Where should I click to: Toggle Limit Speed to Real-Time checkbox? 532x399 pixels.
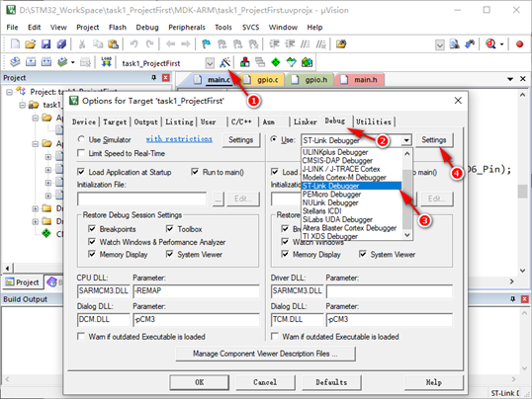(x=81, y=153)
